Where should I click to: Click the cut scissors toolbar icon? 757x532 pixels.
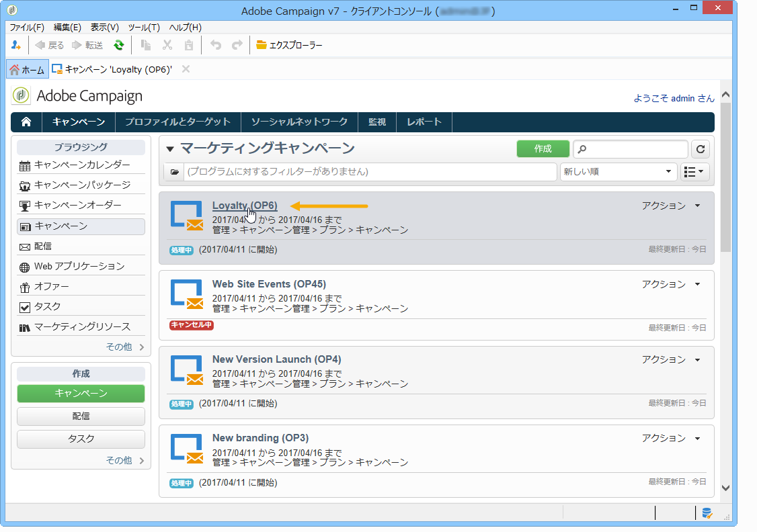click(167, 45)
